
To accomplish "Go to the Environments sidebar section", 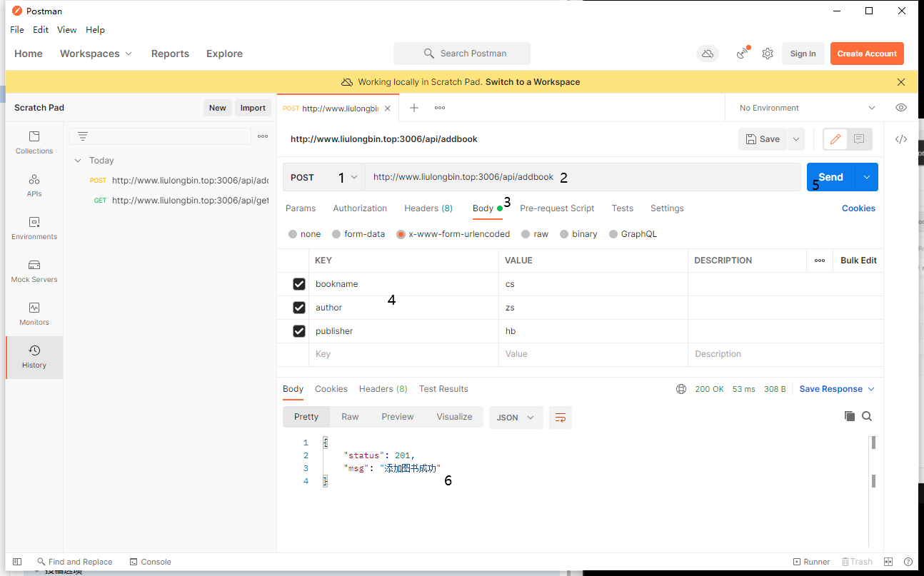I will [34, 228].
